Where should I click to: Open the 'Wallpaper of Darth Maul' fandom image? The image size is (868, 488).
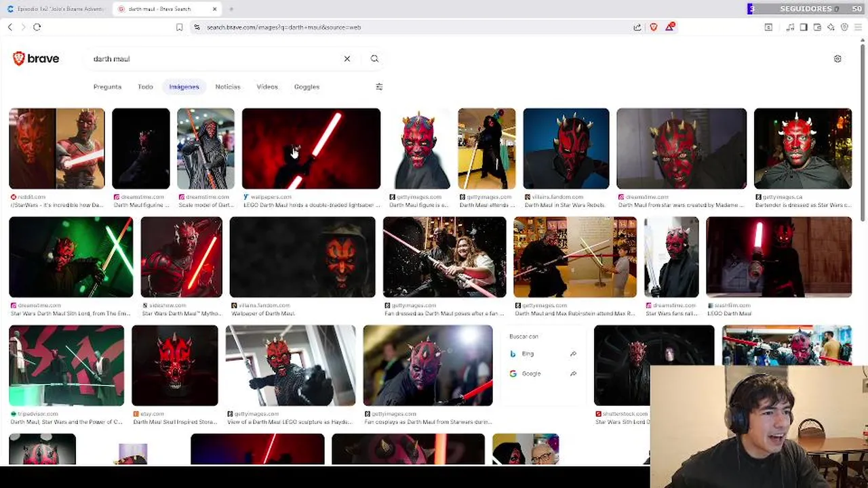coord(302,257)
